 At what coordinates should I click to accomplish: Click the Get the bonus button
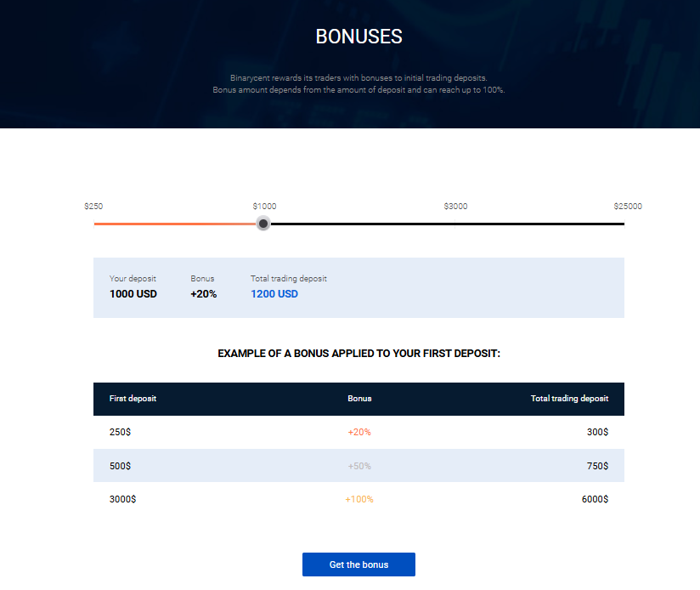(358, 564)
